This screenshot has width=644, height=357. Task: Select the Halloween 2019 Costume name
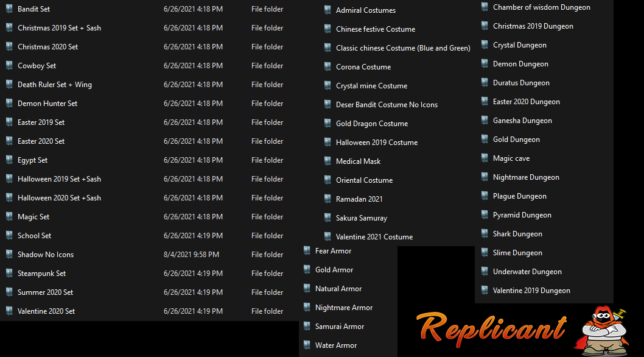click(x=377, y=143)
